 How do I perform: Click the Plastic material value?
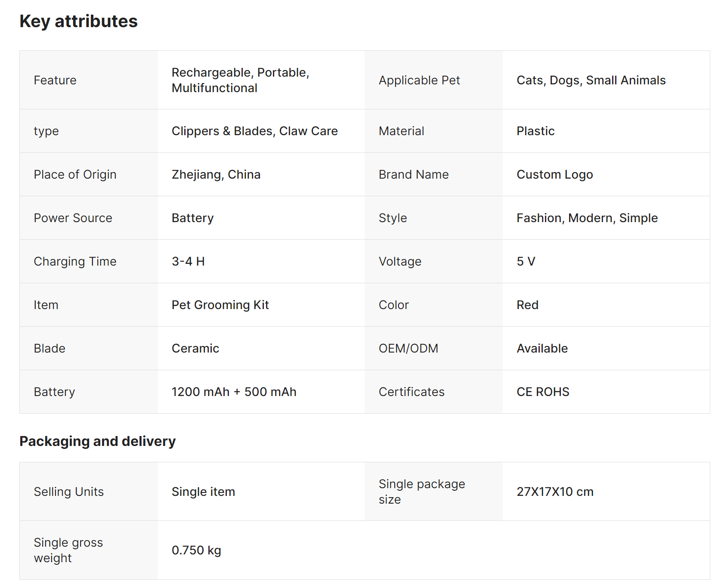tap(535, 131)
